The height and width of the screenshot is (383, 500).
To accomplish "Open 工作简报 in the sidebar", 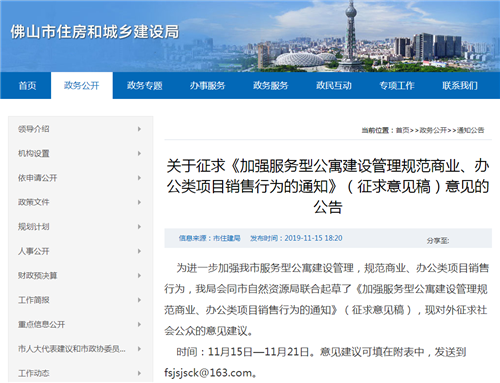I will pyautogui.click(x=34, y=300).
